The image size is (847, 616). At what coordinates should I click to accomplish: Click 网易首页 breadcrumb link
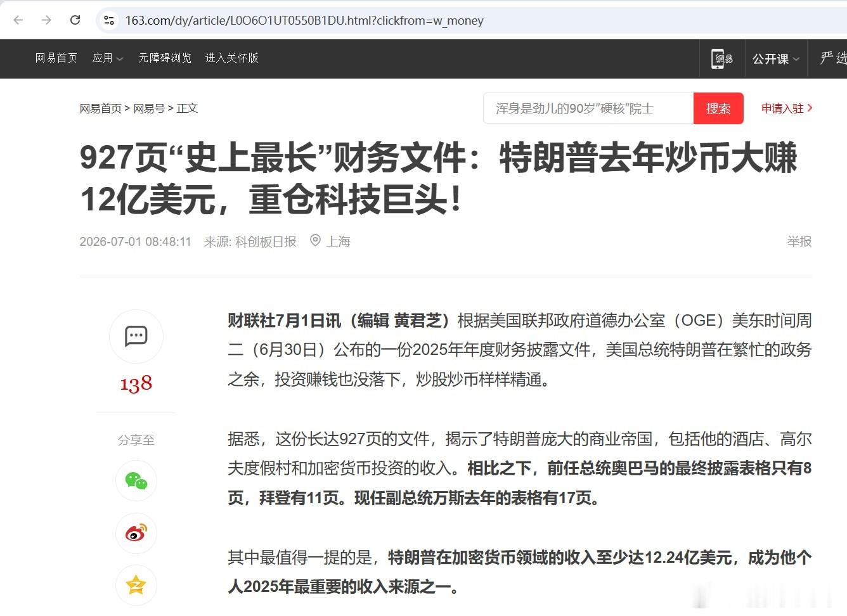(x=100, y=108)
